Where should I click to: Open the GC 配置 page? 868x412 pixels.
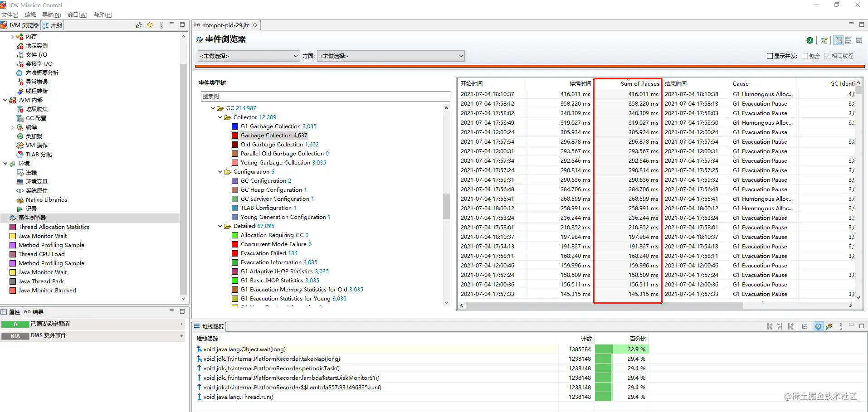point(36,118)
